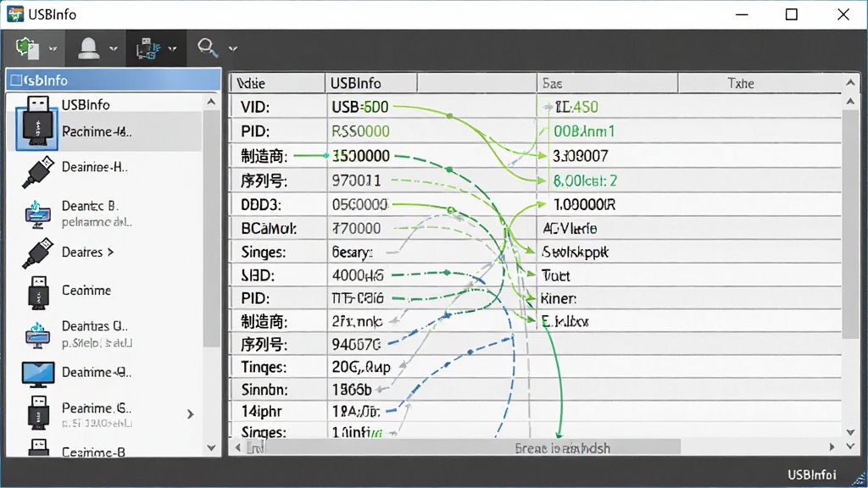This screenshot has width=868, height=488.
Task: Click the down arrow of the device list scrollbar
Action: click(x=211, y=447)
